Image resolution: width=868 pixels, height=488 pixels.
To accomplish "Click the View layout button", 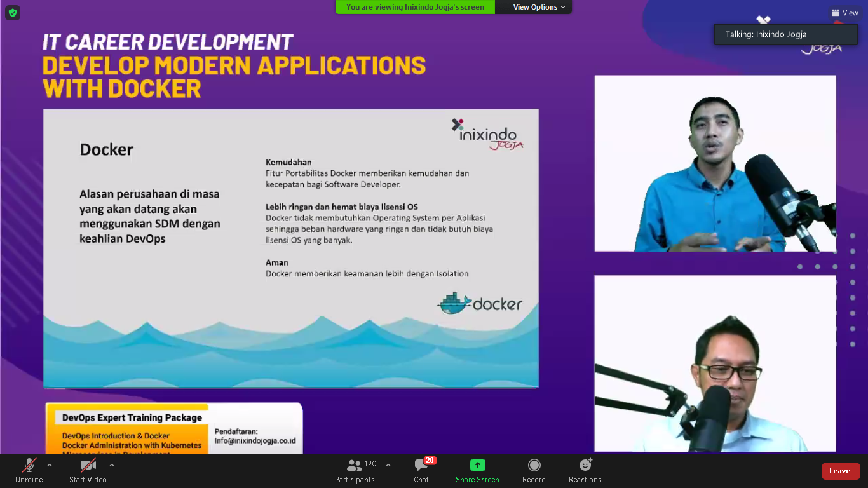I will click(845, 13).
